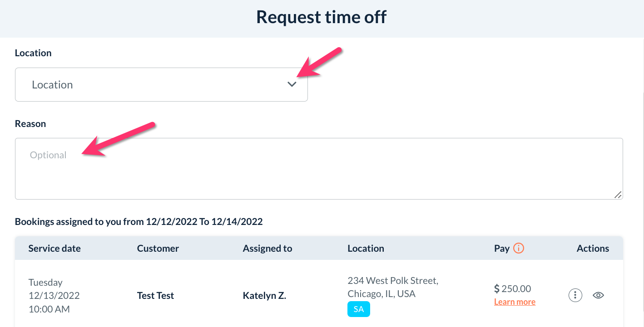644x327 pixels.
Task: Click the Service date column header
Action: coord(54,249)
